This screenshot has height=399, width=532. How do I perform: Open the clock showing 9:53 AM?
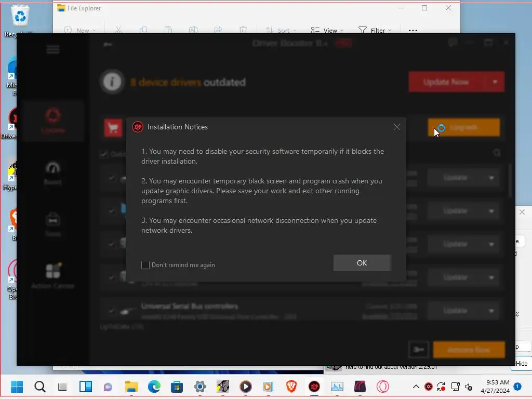(495, 387)
